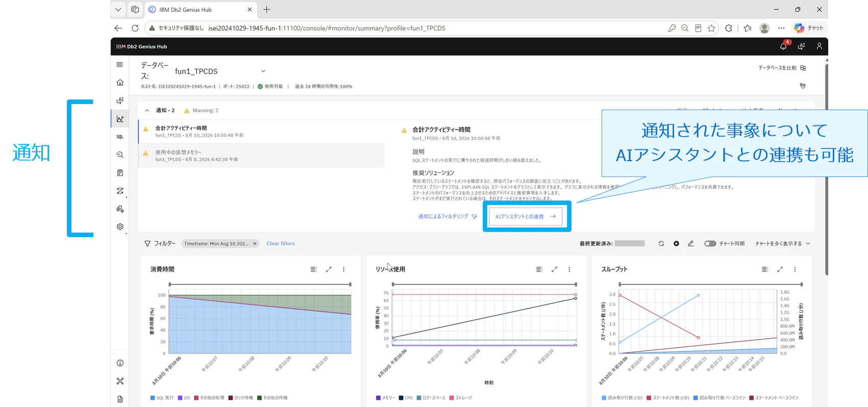Open the browser tab search chevron

point(118,10)
